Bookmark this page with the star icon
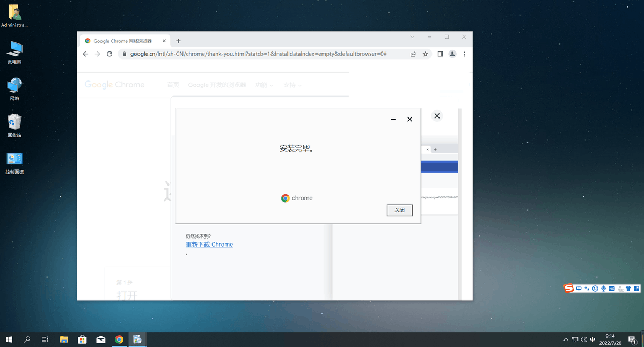The width and height of the screenshot is (644, 347). [x=426, y=54]
